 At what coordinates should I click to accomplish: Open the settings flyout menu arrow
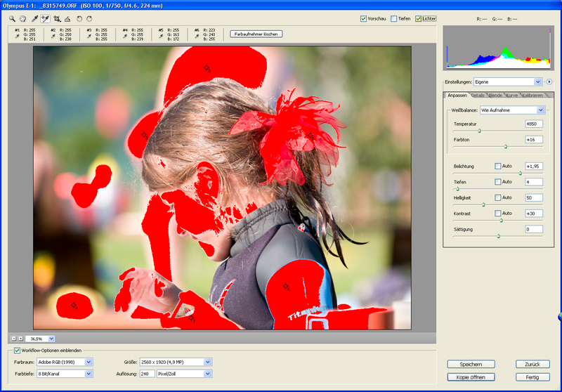tap(549, 81)
